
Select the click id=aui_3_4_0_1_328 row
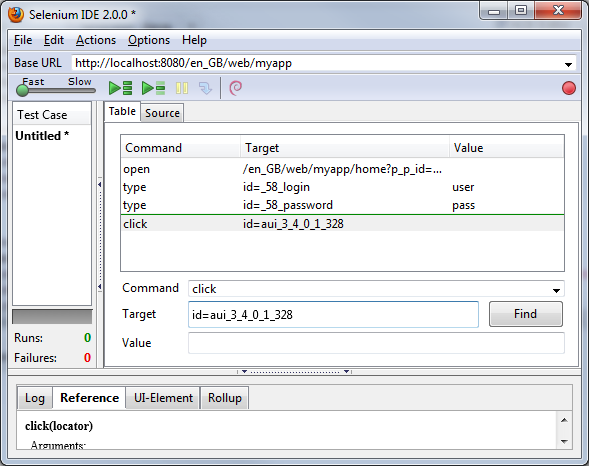point(342,223)
